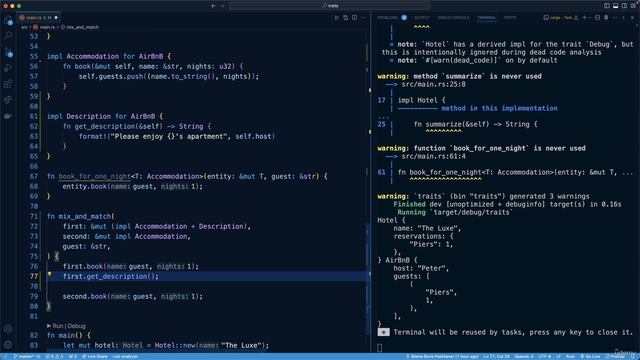Click the book_for_one_night function name on line 67
640x360 pixels.
pyautogui.click(x=94, y=176)
